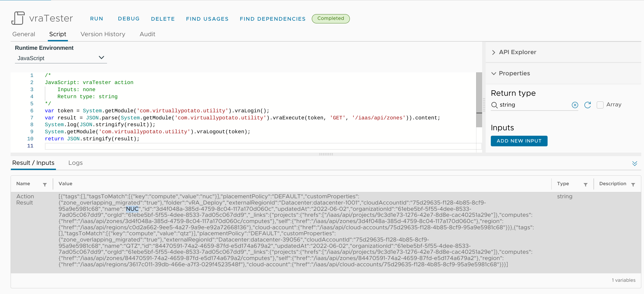644x294 pixels.
Task: Toggle the Array checkbox for Return type
Action: [x=601, y=105]
